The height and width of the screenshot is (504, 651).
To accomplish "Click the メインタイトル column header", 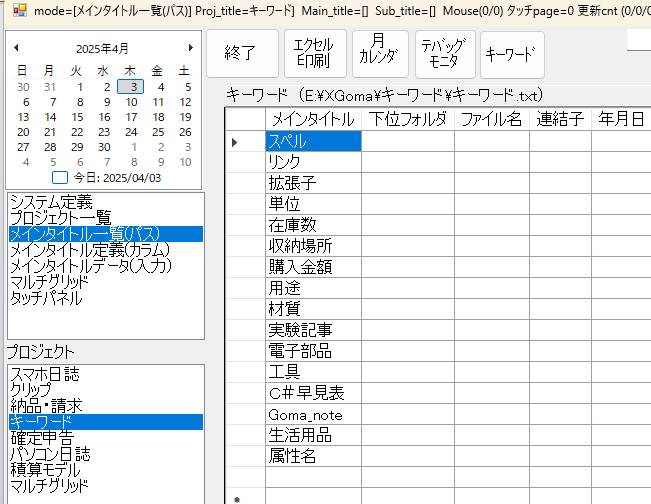I will click(x=312, y=120).
